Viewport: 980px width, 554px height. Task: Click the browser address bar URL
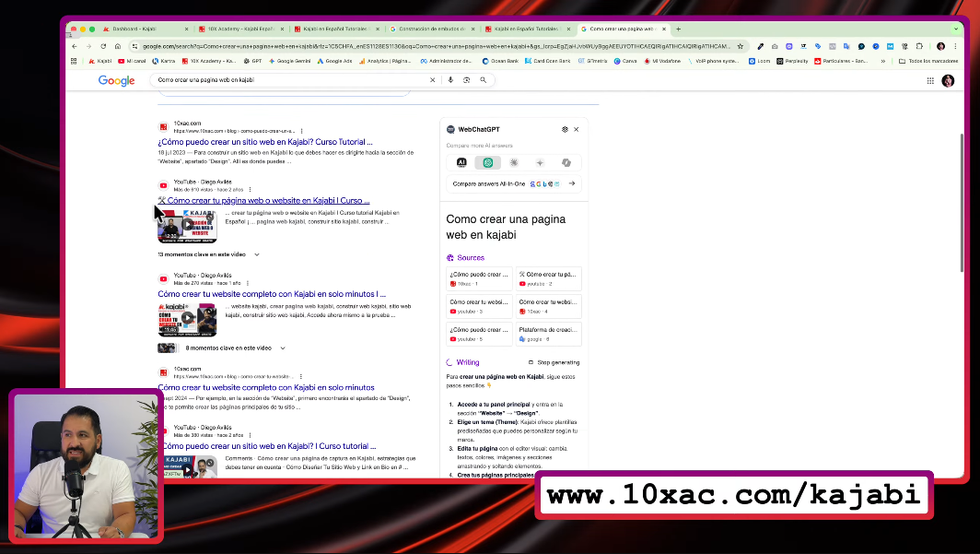coord(437,46)
